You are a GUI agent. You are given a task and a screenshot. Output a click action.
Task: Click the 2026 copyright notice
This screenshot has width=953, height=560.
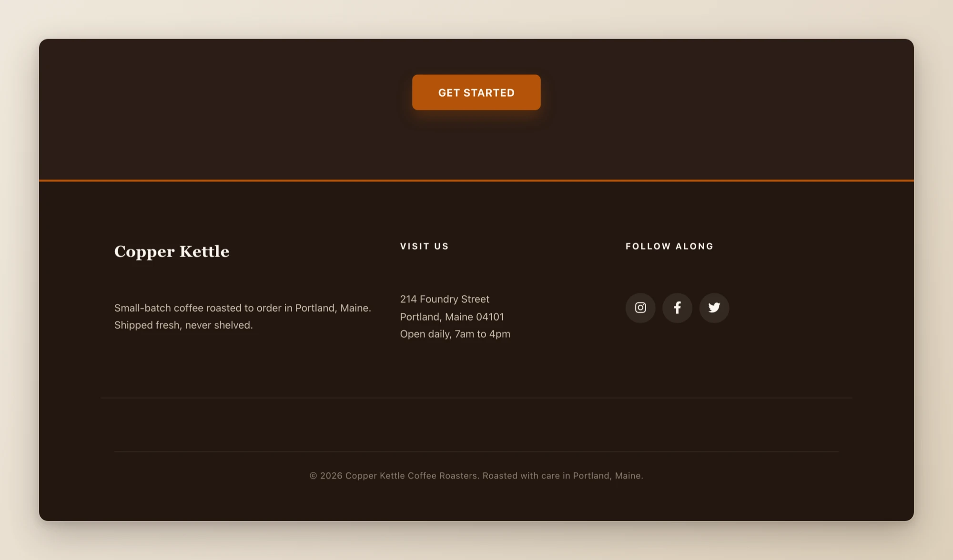pos(476,476)
